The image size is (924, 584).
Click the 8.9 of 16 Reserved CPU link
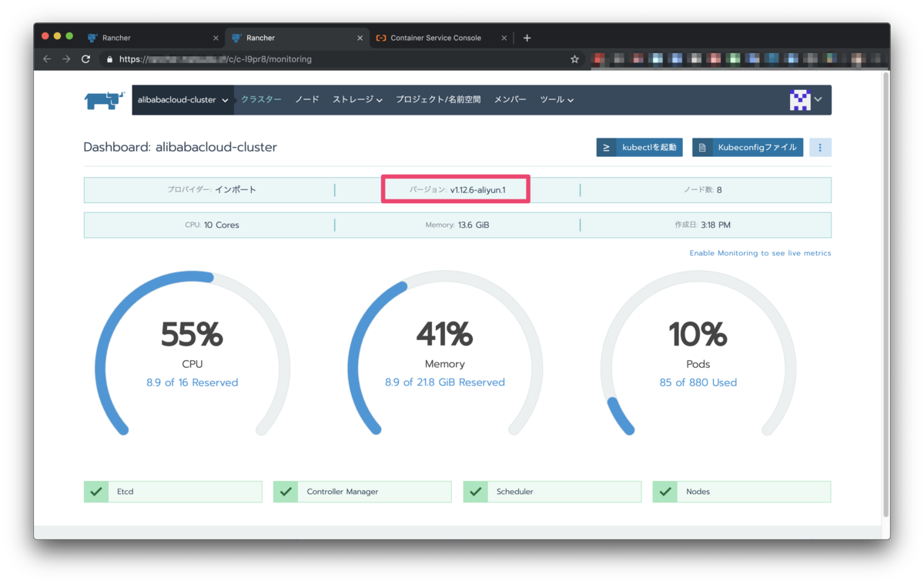tap(192, 382)
